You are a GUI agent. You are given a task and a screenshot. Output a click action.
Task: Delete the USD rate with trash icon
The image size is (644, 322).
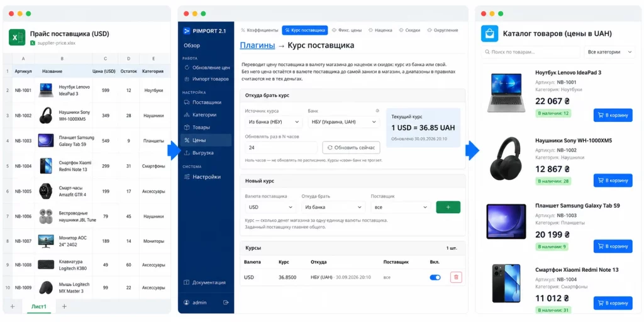[x=457, y=277]
